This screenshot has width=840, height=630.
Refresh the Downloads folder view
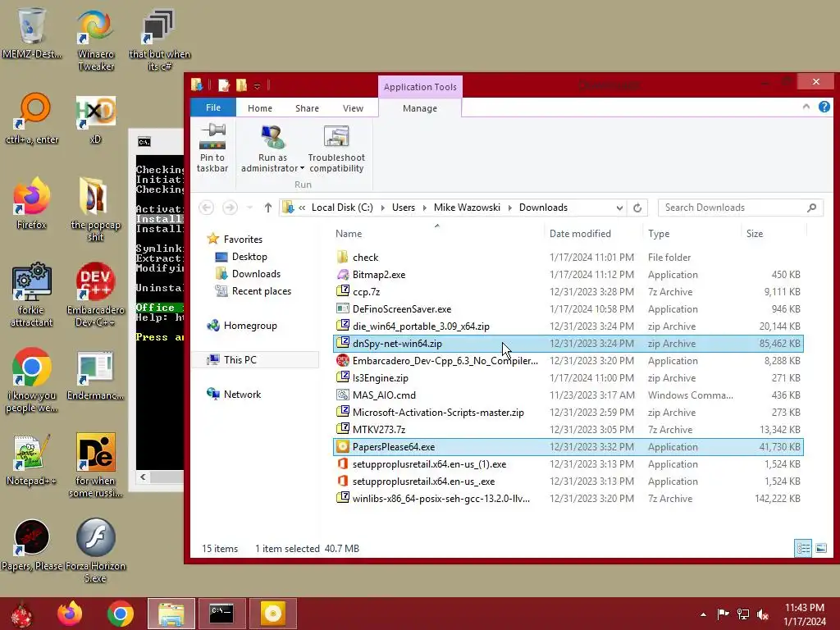point(637,208)
